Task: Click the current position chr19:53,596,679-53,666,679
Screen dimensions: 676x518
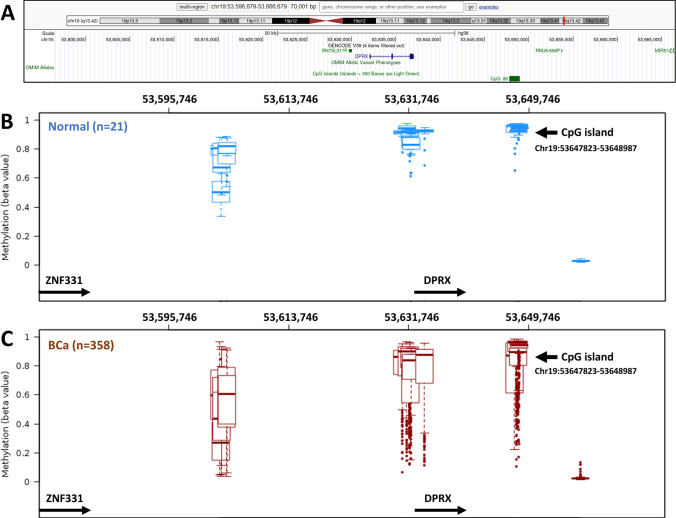Action: [x=249, y=7]
